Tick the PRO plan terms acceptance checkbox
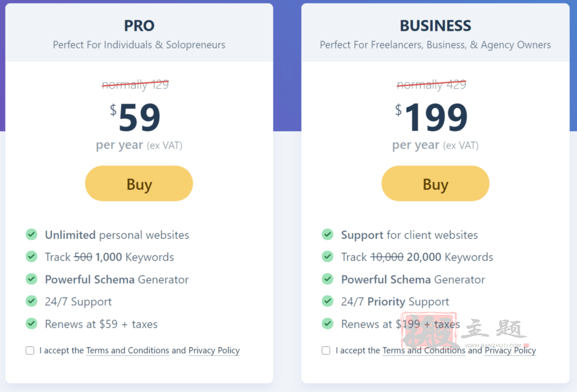Viewport: 577px width, 392px height. pos(30,350)
